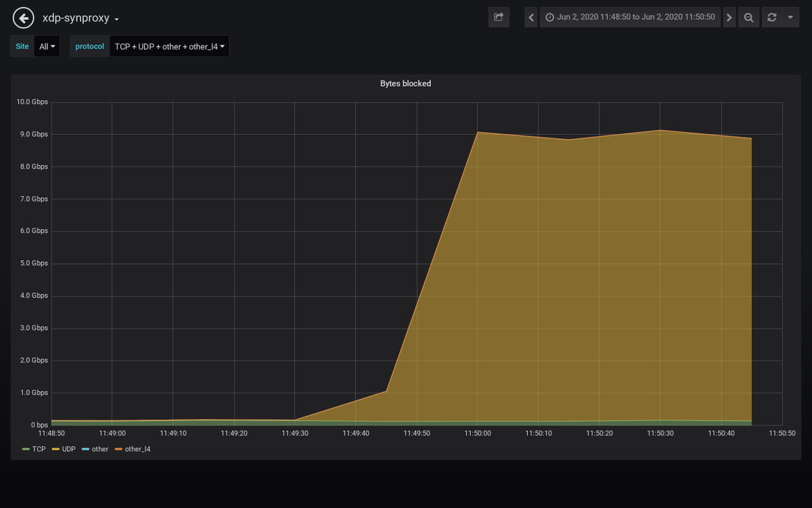Toggle the UDP series in the legend
The width and height of the screenshot is (812, 508).
(67, 449)
